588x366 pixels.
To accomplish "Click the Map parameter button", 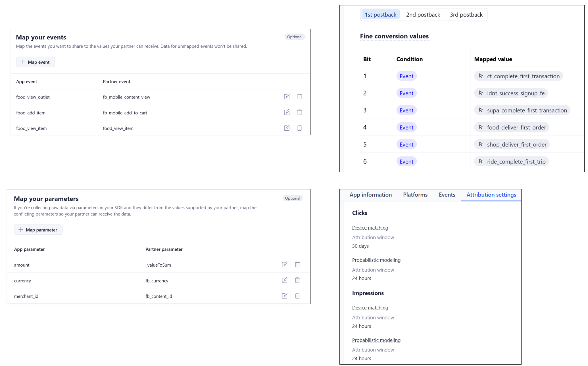I will click(38, 230).
